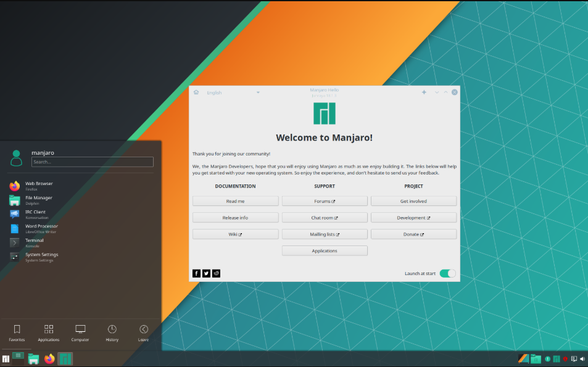Click the Get involved button
588x367 pixels.
(x=413, y=201)
